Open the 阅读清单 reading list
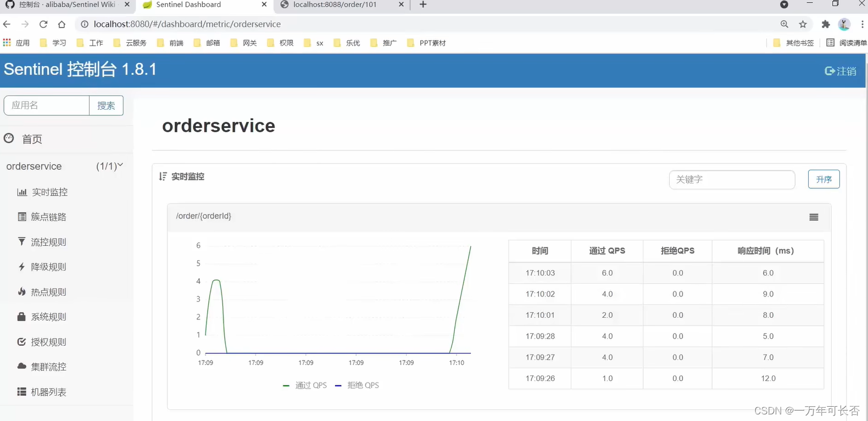This screenshot has width=868, height=421. [x=846, y=43]
